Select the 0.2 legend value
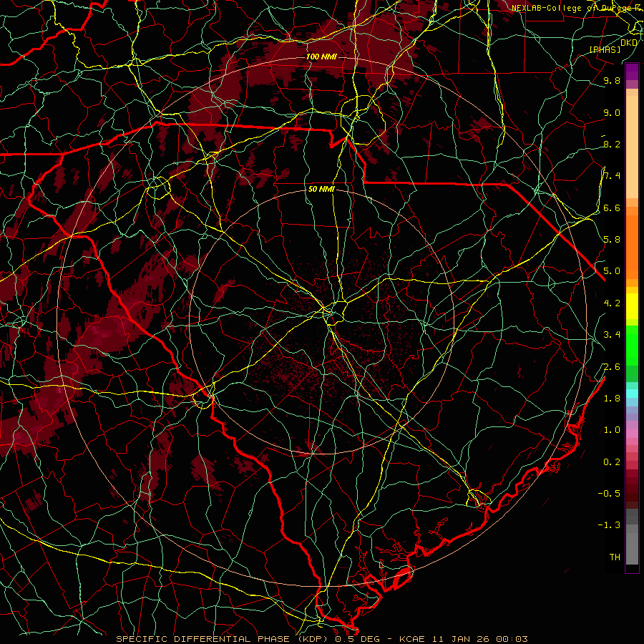 pos(612,462)
